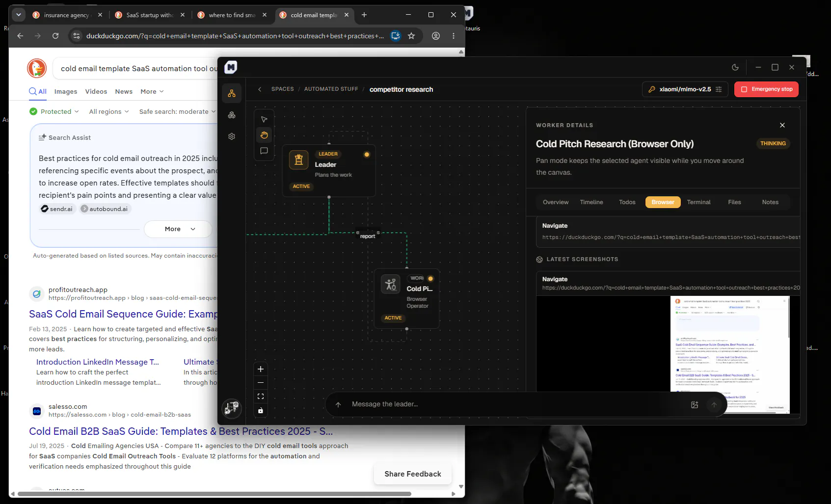Open the Files tab
The width and height of the screenshot is (831, 504).
click(x=735, y=202)
